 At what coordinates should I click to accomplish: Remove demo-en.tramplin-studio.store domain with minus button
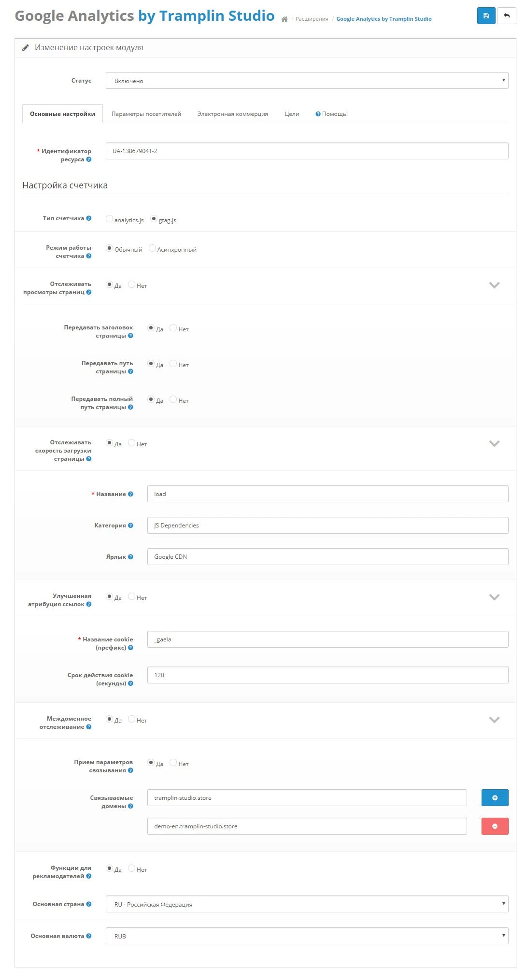click(x=495, y=826)
